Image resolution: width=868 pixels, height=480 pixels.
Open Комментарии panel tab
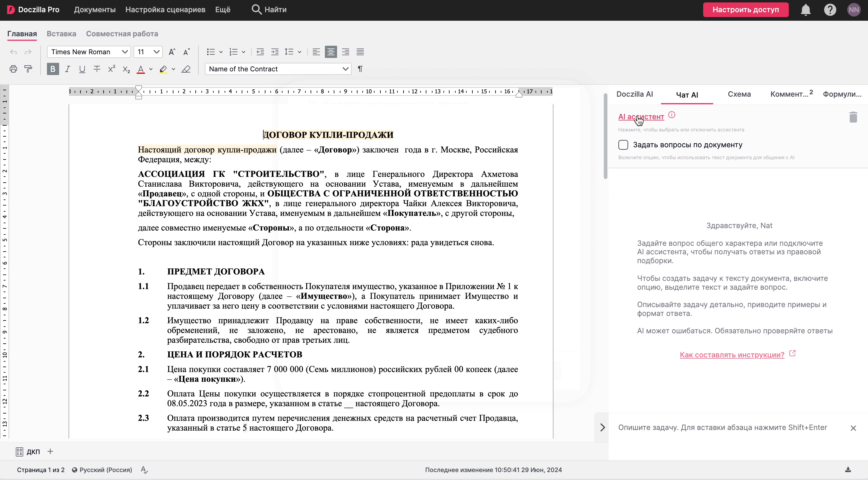[x=792, y=94]
